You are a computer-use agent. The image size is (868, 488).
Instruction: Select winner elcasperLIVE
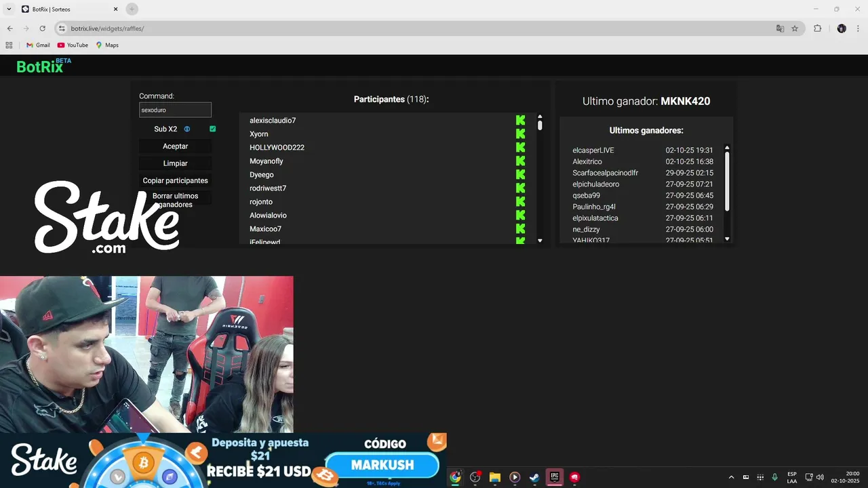click(593, 150)
